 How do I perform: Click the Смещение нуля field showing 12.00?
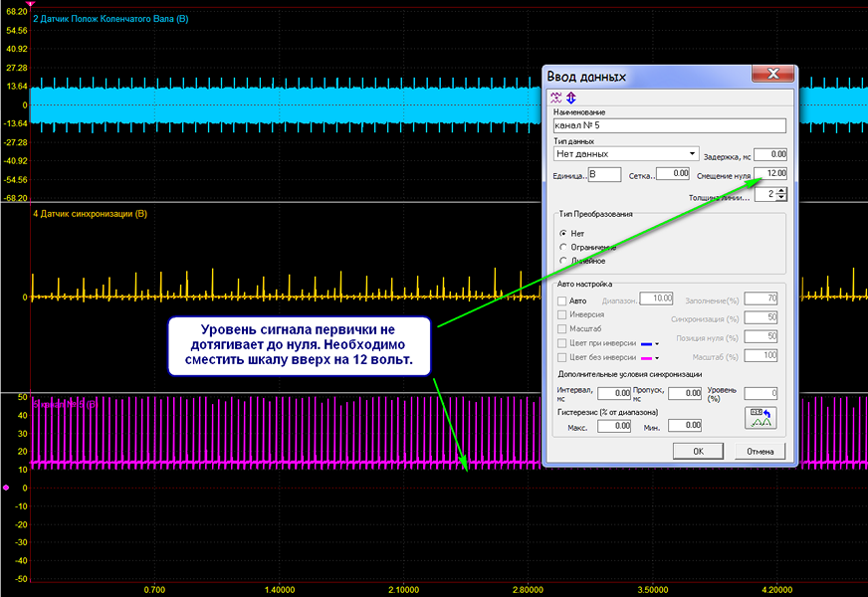[x=770, y=173]
